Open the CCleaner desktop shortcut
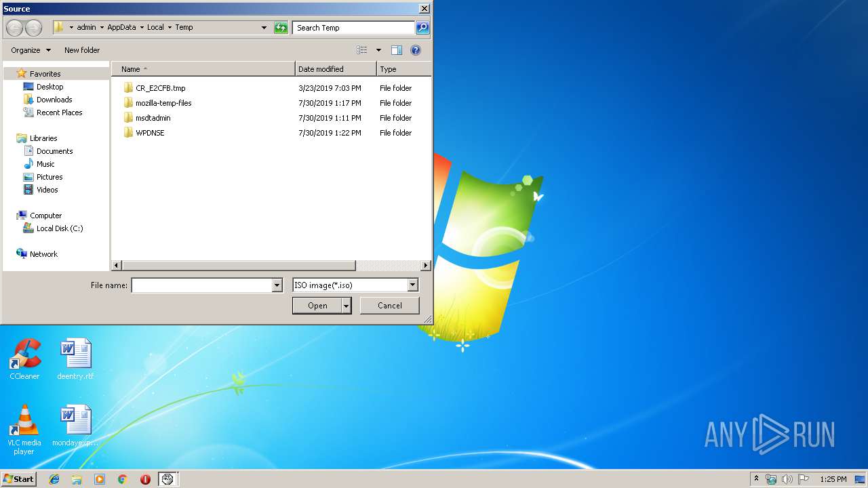This screenshot has height=488, width=868. 24,359
